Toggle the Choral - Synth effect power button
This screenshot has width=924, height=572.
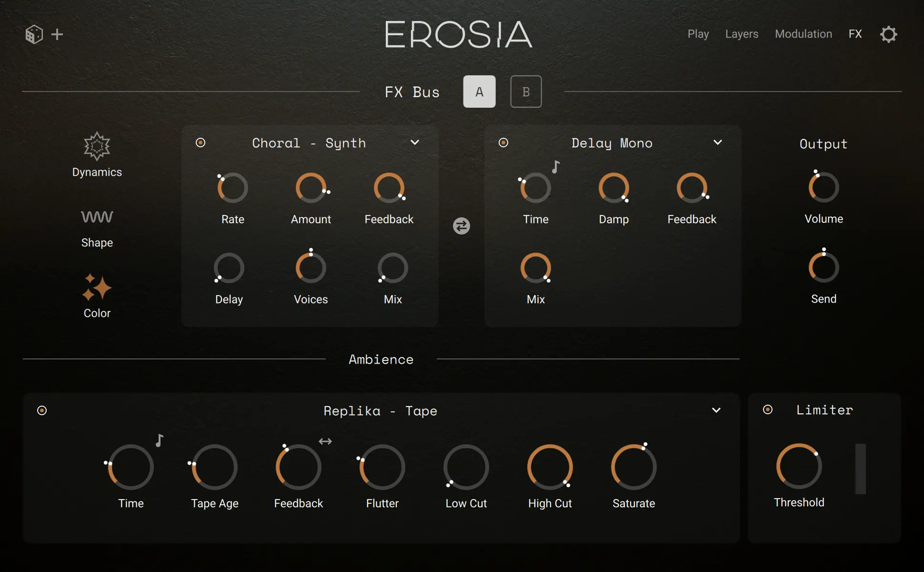click(x=201, y=143)
